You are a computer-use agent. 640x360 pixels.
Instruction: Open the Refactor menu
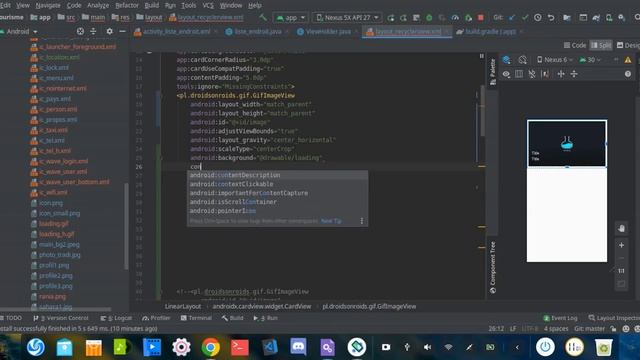[x=127, y=5]
